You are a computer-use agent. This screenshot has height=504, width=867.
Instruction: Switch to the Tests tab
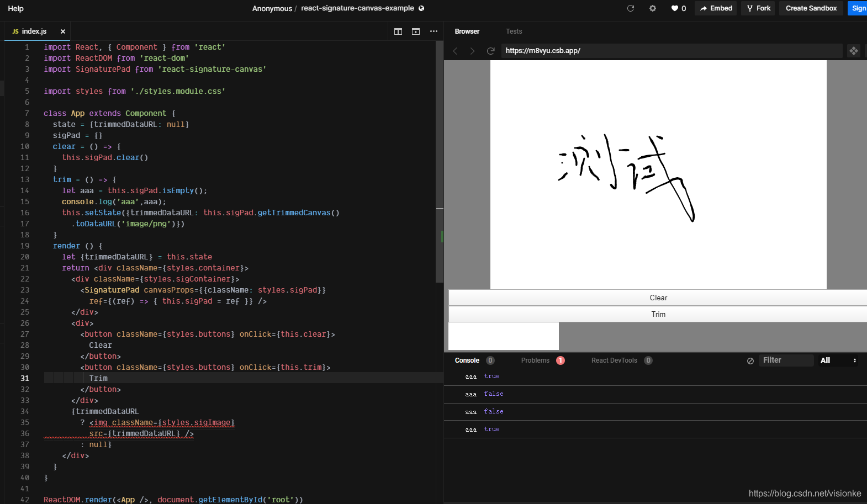pyautogui.click(x=514, y=31)
